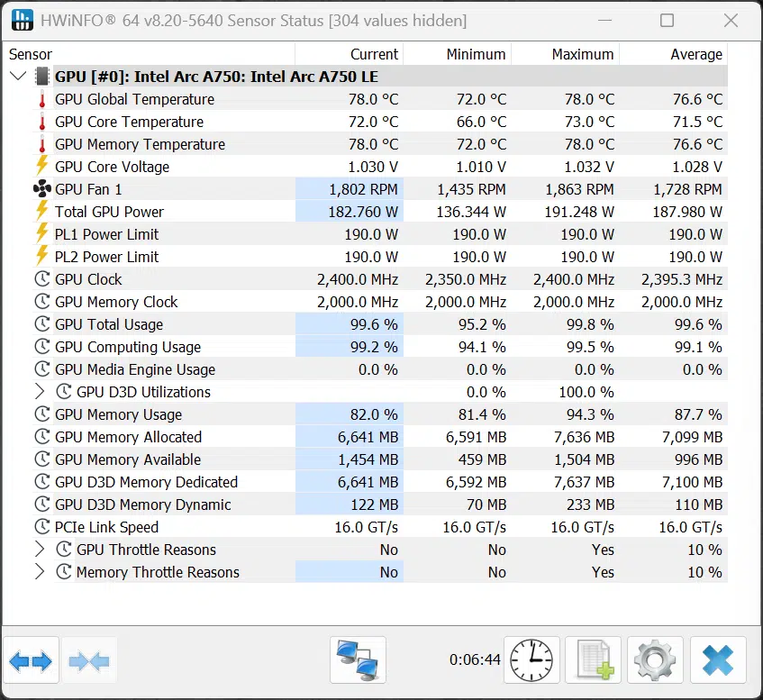Click the 1,454 MB current value
This screenshot has width=763, height=700.
pyautogui.click(x=368, y=459)
